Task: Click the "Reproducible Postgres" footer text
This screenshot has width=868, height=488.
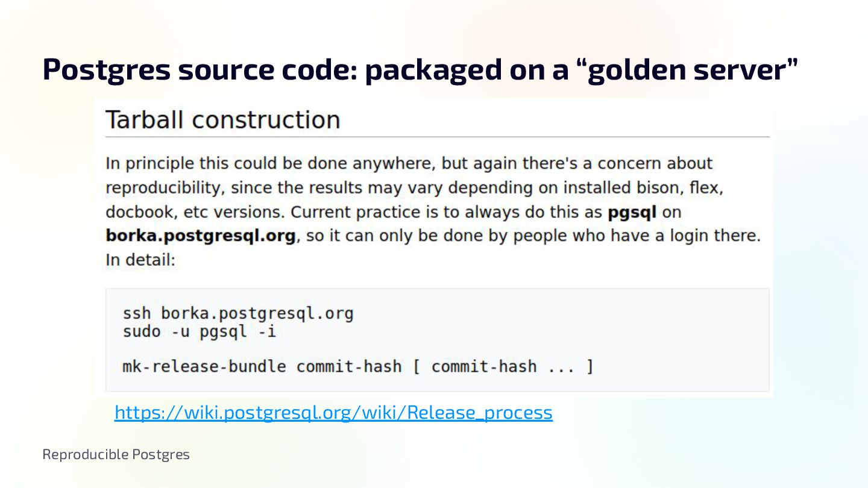Action: coord(116,454)
